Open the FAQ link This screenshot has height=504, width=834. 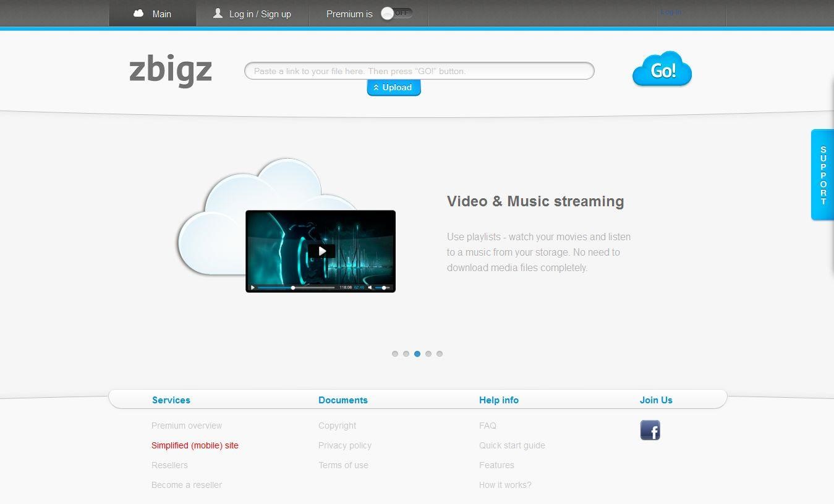pos(488,426)
